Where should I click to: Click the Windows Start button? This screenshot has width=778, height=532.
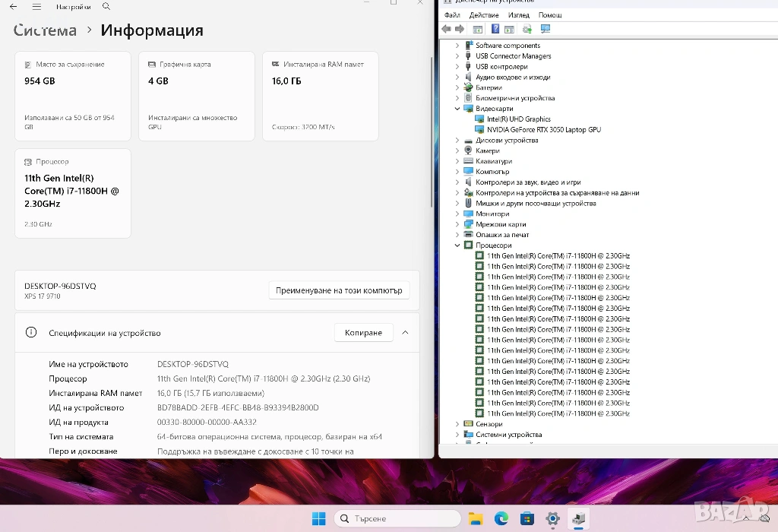[319, 518]
